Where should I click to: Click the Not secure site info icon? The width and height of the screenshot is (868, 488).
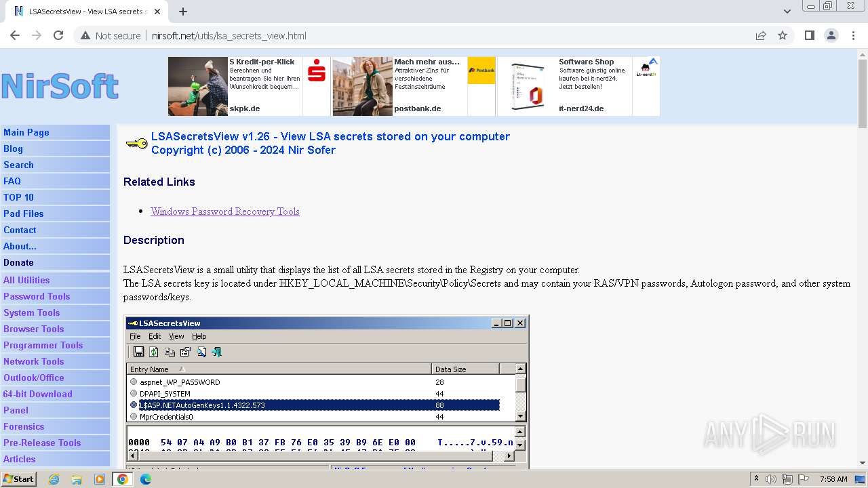coord(111,36)
